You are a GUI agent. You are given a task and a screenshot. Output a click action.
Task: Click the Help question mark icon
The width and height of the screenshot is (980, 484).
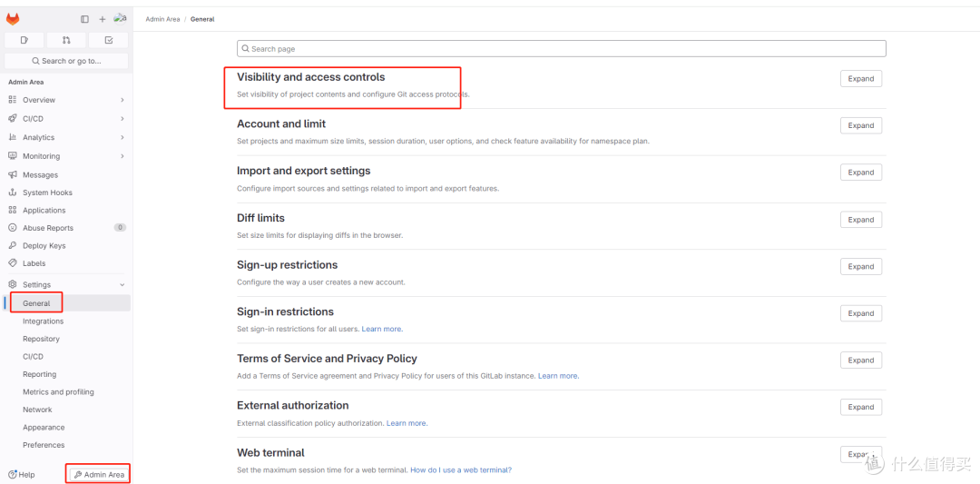12,475
